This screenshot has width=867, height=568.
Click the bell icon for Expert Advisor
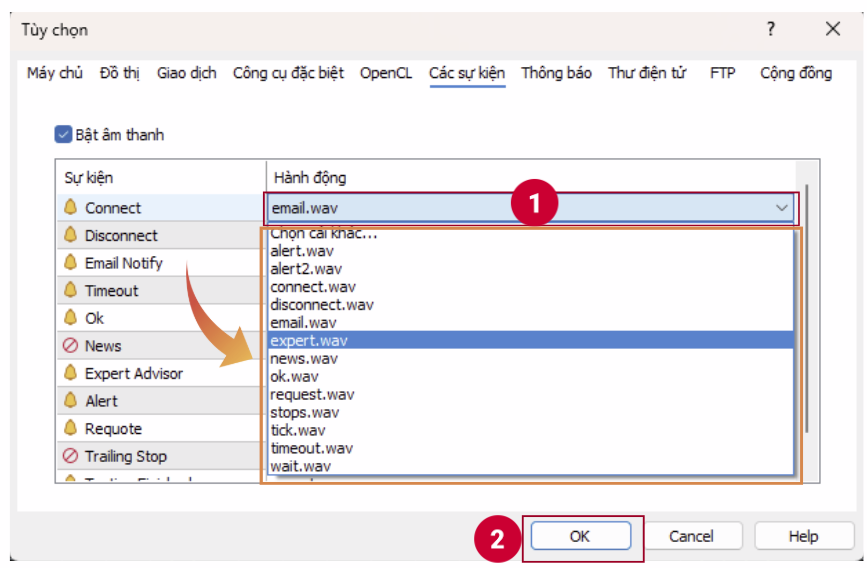(x=70, y=373)
